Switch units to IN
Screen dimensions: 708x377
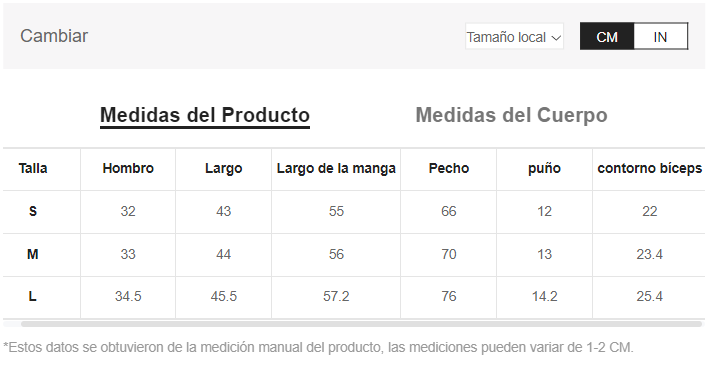click(x=661, y=37)
